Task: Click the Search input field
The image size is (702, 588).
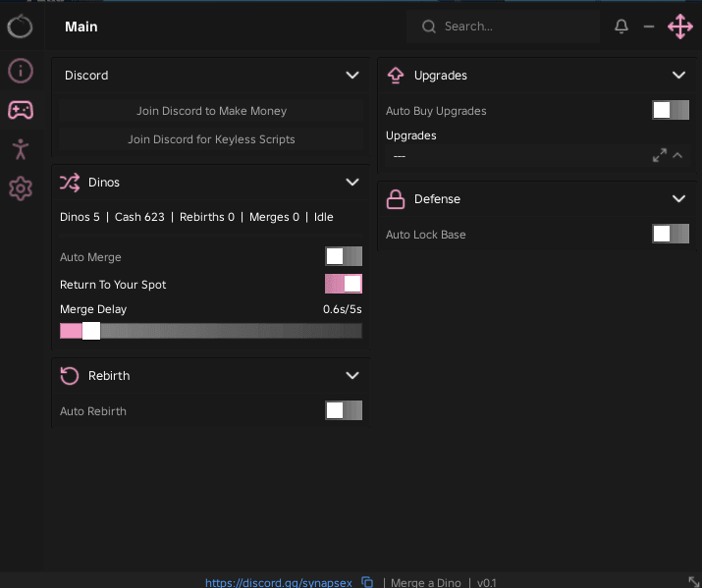Action: pyautogui.click(x=504, y=27)
